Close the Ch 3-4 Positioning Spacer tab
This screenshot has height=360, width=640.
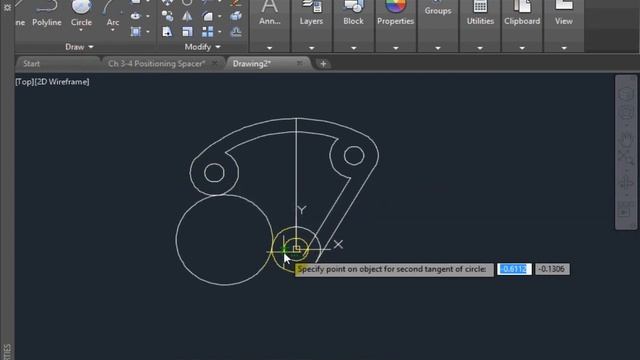tap(215, 63)
